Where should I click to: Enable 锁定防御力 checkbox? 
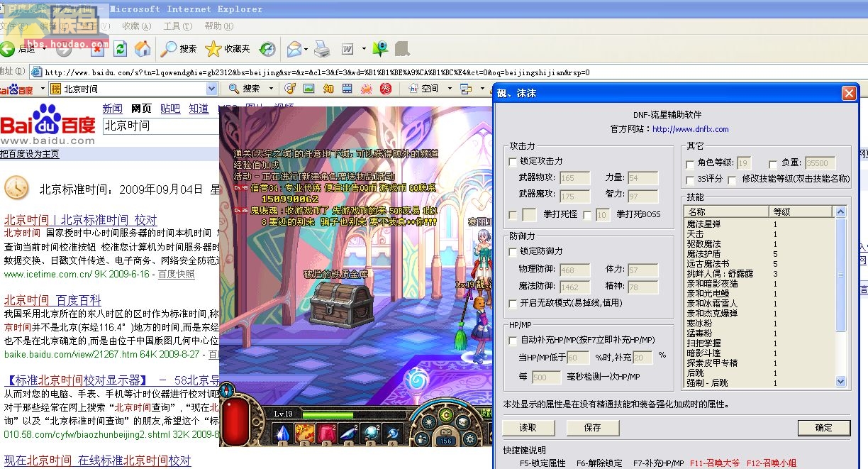tap(513, 251)
